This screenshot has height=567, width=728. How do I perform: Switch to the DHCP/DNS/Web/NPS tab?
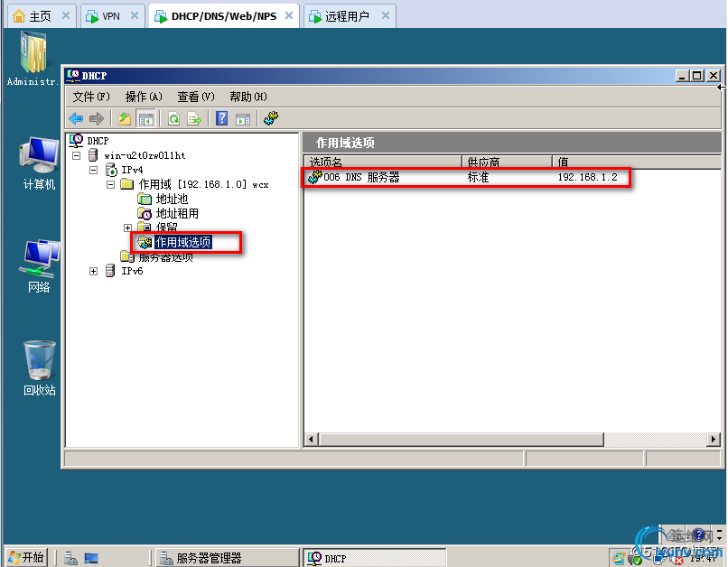(x=224, y=17)
